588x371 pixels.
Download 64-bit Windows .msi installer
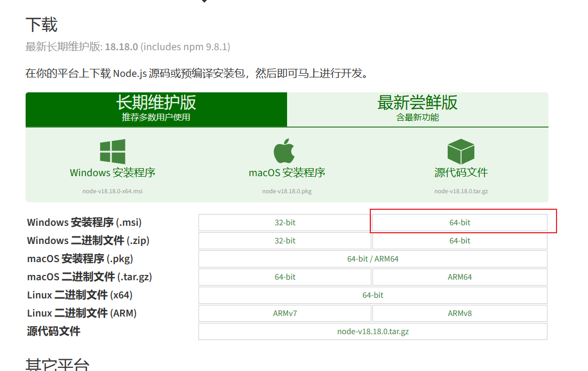click(x=459, y=223)
